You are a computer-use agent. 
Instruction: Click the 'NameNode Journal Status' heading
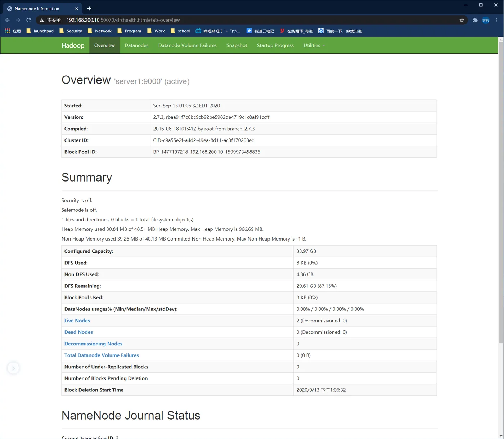131,415
